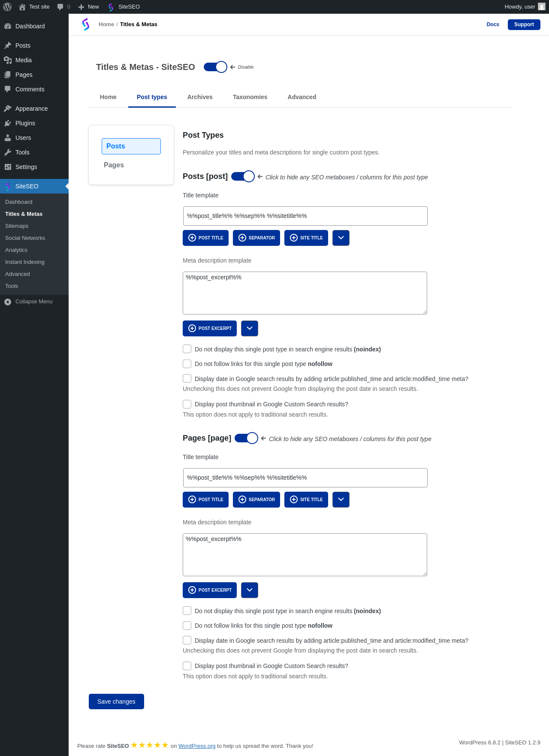
Task: Open the Comments bubble icon in admin bar
Action: [x=60, y=7]
